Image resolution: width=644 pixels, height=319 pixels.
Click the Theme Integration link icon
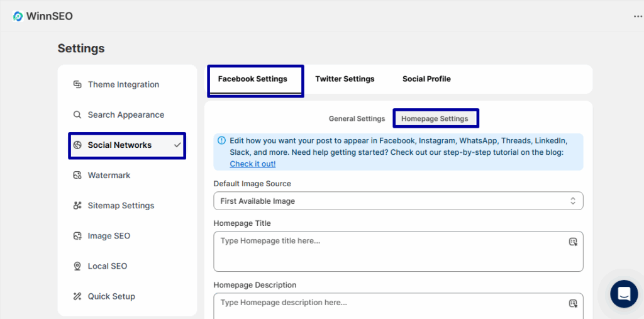[x=77, y=84]
